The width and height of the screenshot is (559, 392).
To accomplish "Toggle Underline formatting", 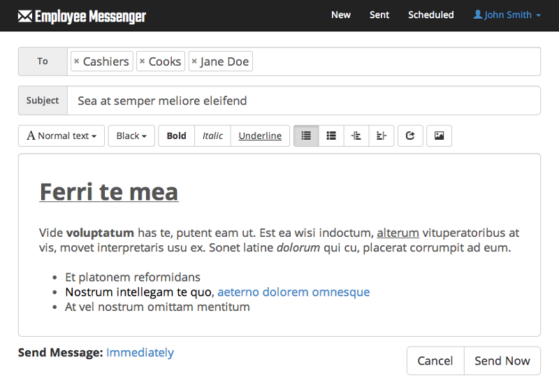I will point(260,136).
